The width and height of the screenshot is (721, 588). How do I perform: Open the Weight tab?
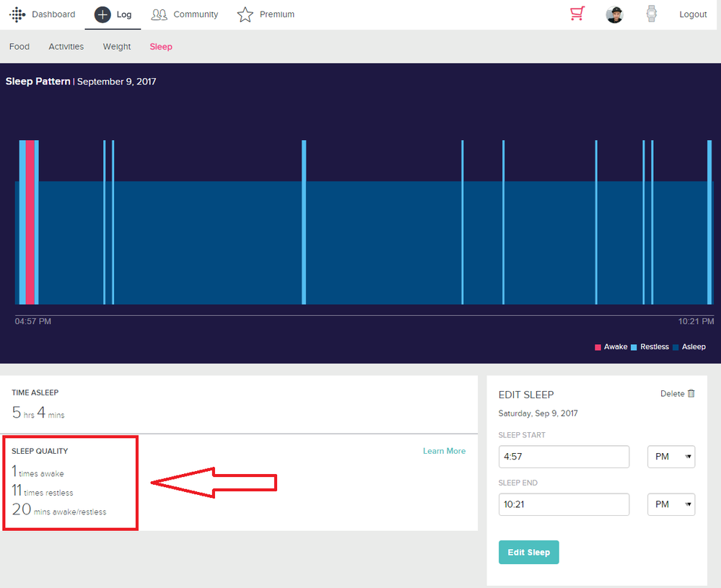[117, 47]
